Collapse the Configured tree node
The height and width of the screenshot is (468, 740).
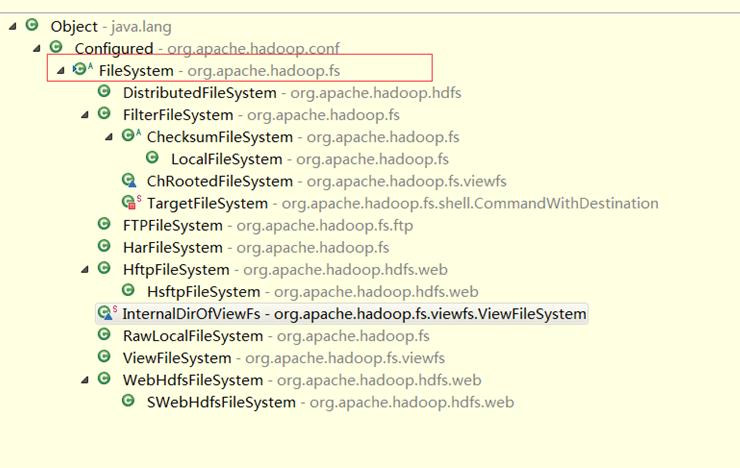(37, 48)
